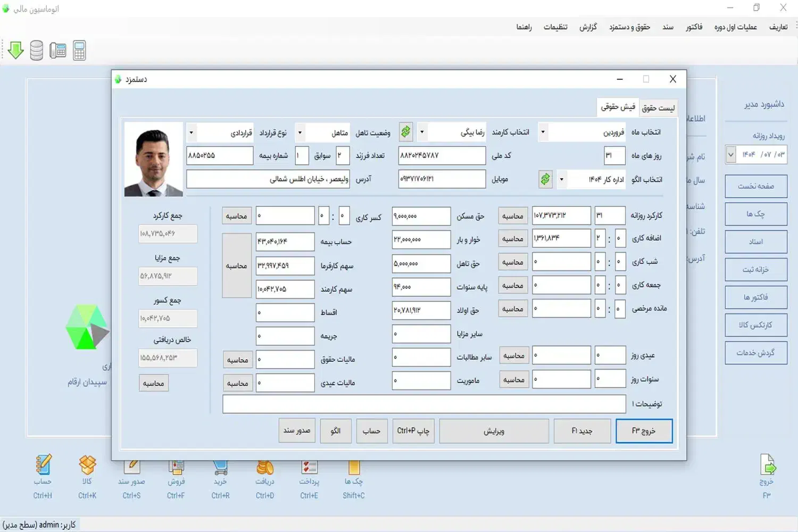798x532 pixels.
Task: Click the green download arrow toolbar icon
Action: coord(16,51)
